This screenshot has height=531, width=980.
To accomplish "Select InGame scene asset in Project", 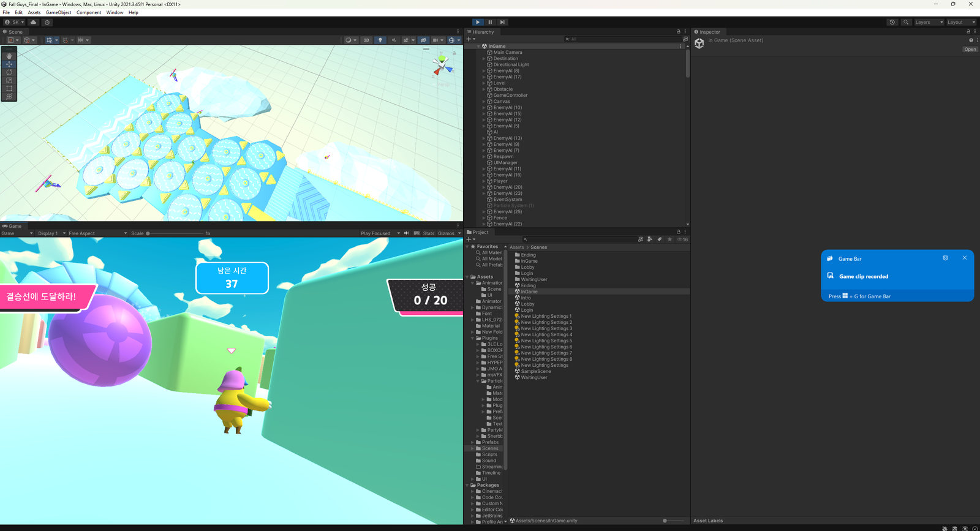I will click(x=529, y=292).
